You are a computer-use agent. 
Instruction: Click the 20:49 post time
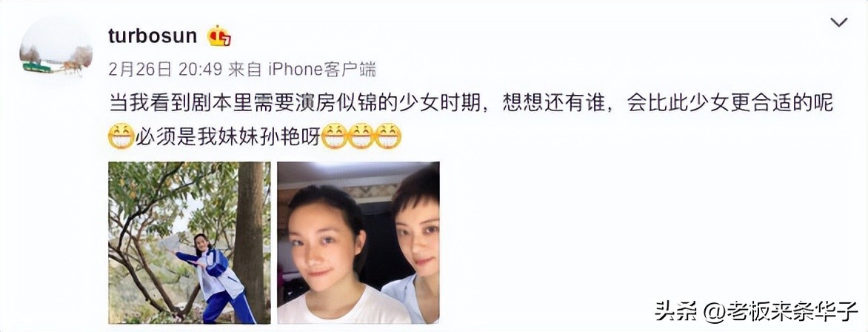(201, 69)
